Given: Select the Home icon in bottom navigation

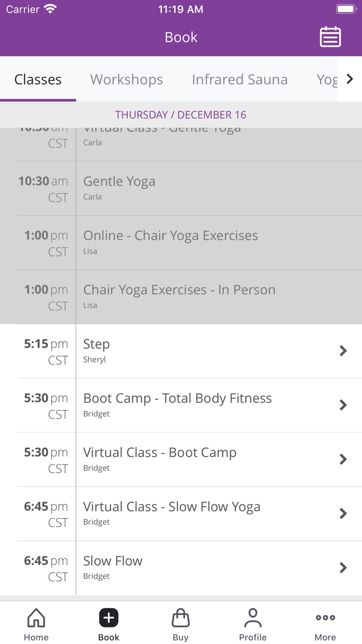Looking at the screenshot, I should 36,618.
